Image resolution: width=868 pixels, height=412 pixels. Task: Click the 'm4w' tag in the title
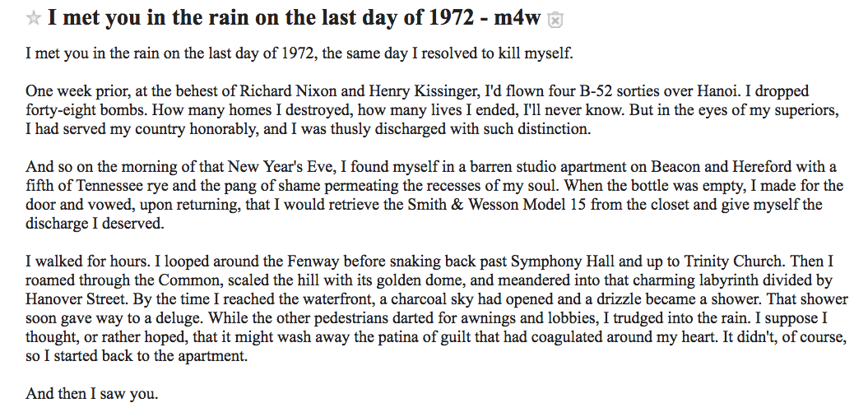(517, 18)
